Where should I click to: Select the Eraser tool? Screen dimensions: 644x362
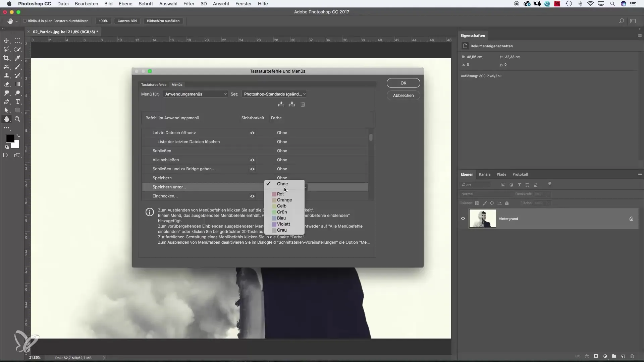coord(6,84)
